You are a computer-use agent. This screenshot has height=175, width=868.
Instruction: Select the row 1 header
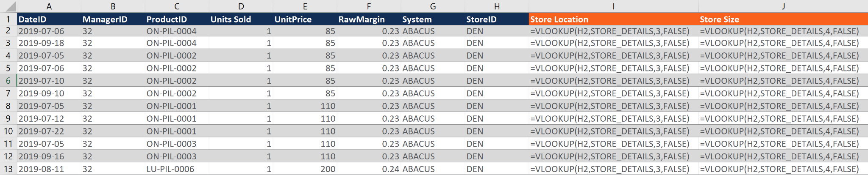pos(8,19)
